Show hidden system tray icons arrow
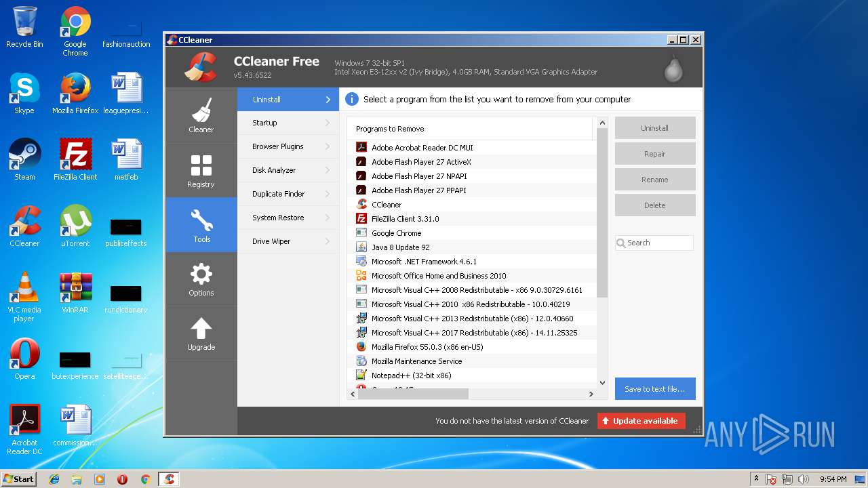This screenshot has width=868, height=488. (756, 479)
